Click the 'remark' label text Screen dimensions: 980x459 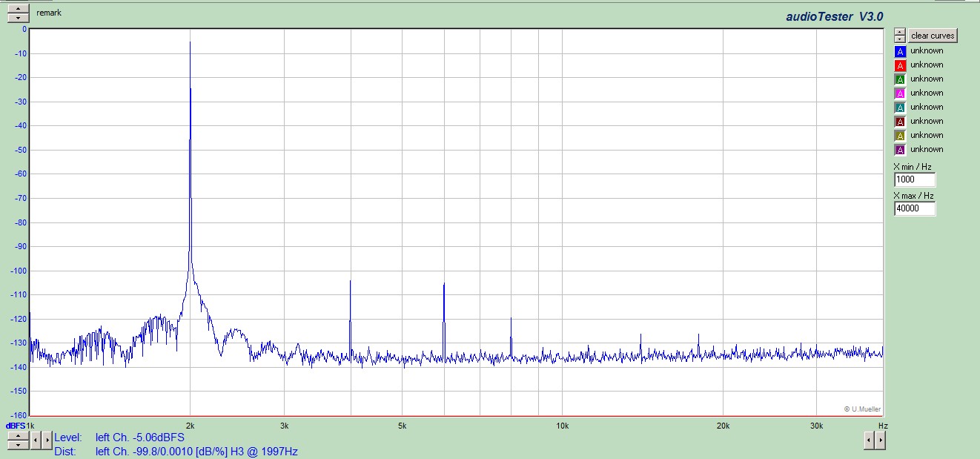pyautogui.click(x=49, y=13)
